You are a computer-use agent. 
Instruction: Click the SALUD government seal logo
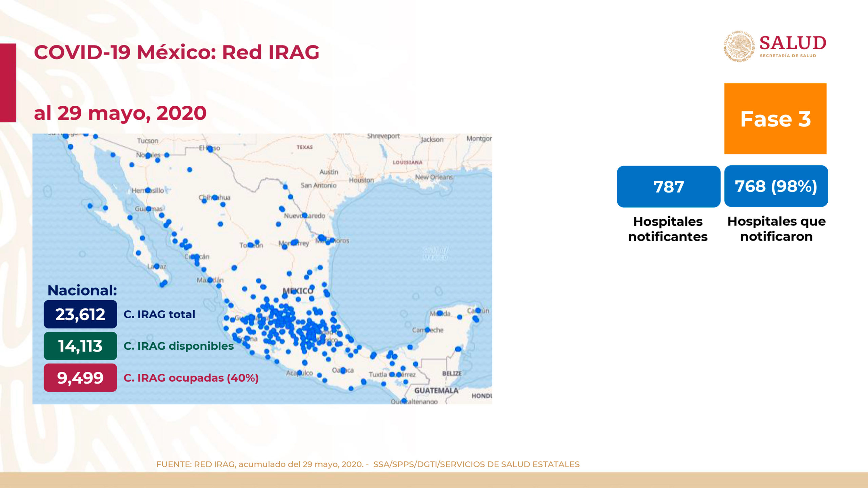point(739,46)
